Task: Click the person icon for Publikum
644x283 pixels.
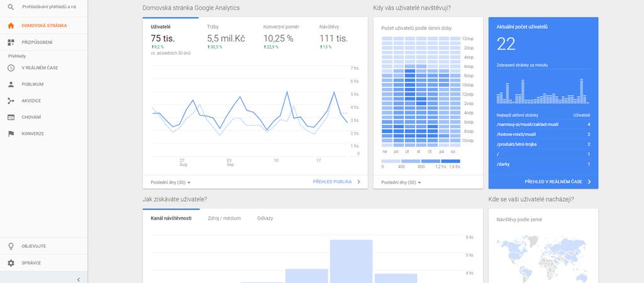Action: tap(11, 84)
